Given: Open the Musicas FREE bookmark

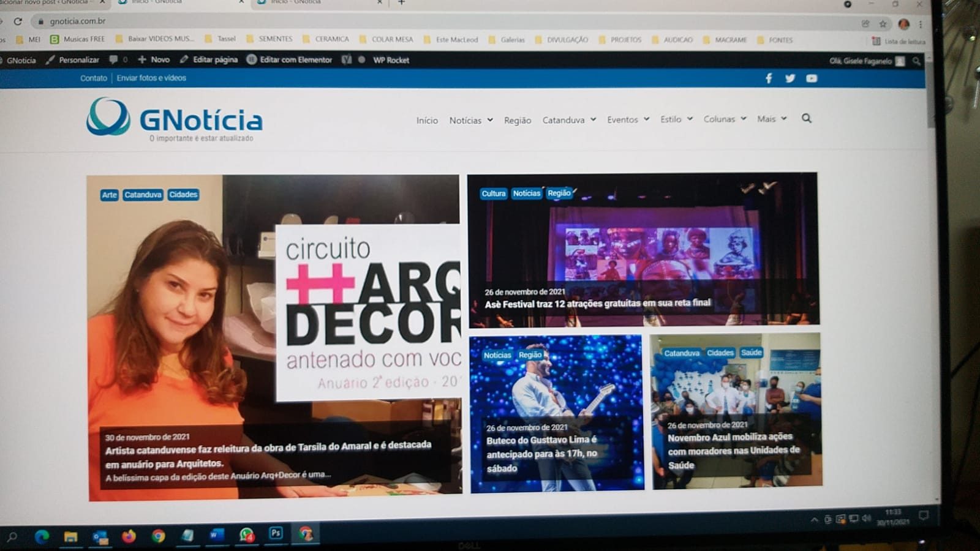Looking at the screenshot, I should [78, 39].
